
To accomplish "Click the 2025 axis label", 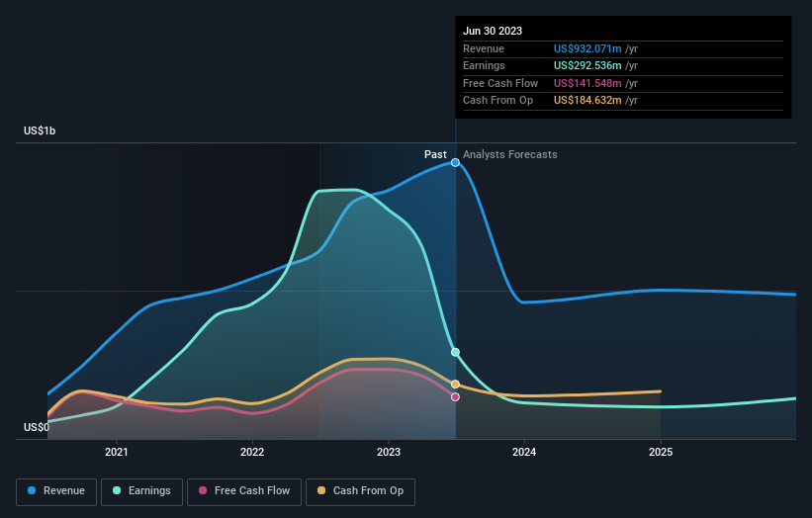I will coord(661,452).
